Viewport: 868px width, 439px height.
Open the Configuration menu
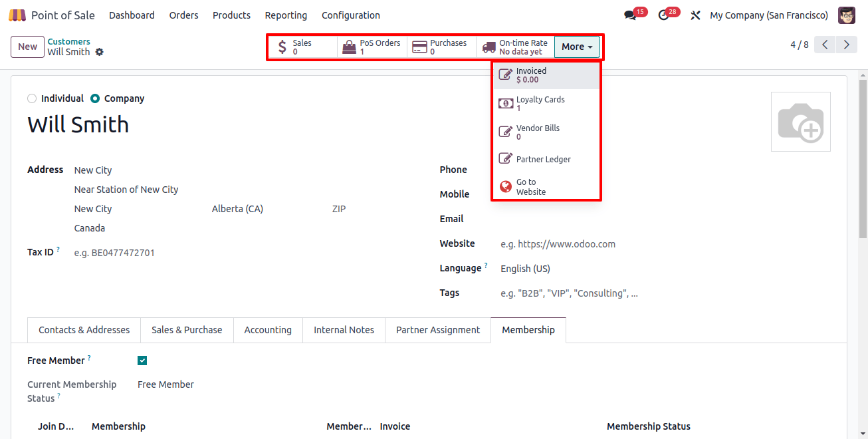tap(351, 15)
